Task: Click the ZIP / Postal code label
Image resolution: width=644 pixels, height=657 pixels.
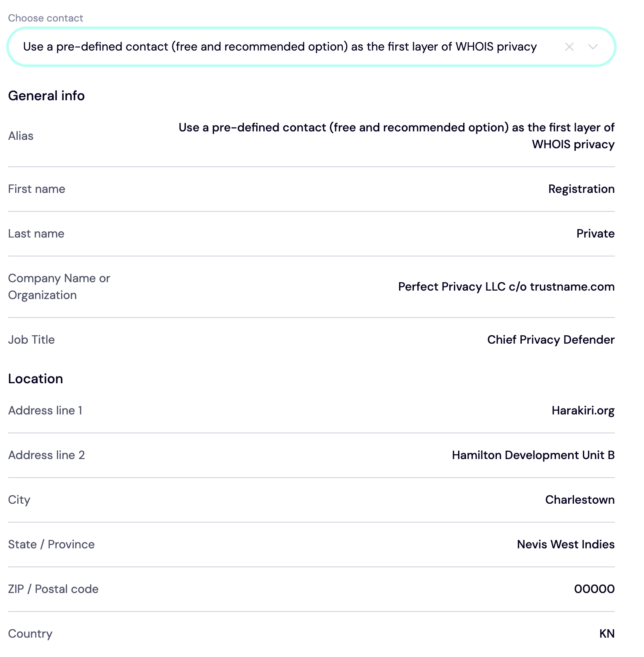Action: 53,589
